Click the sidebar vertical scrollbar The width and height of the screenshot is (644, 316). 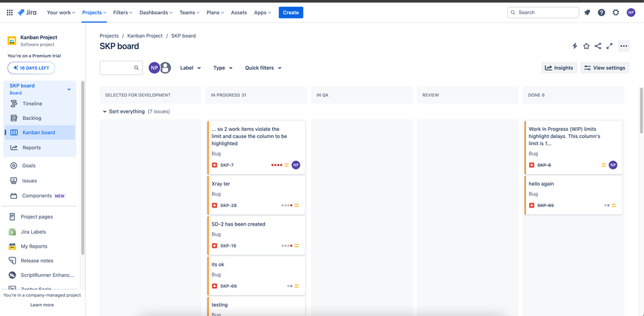pyautogui.click(x=83, y=167)
